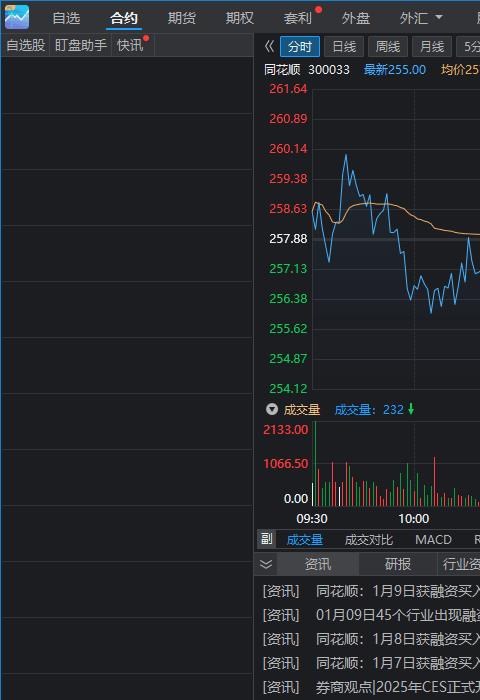Screen dimensions: 480x700
Task: Click the 10:00 time axis marker
Action: (413, 519)
